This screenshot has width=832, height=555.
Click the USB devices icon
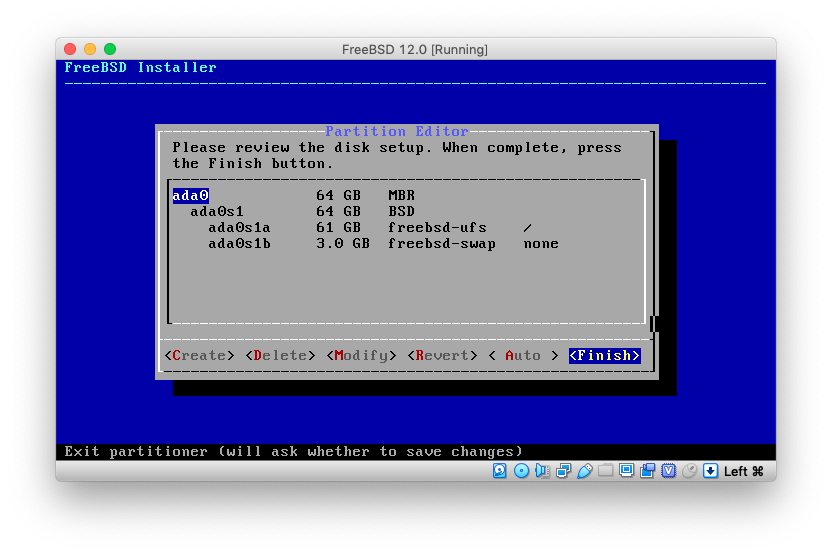click(585, 470)
